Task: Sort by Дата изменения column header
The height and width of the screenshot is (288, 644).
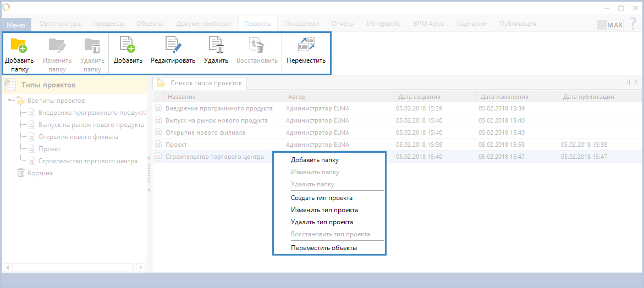Action: coord(518,97)
